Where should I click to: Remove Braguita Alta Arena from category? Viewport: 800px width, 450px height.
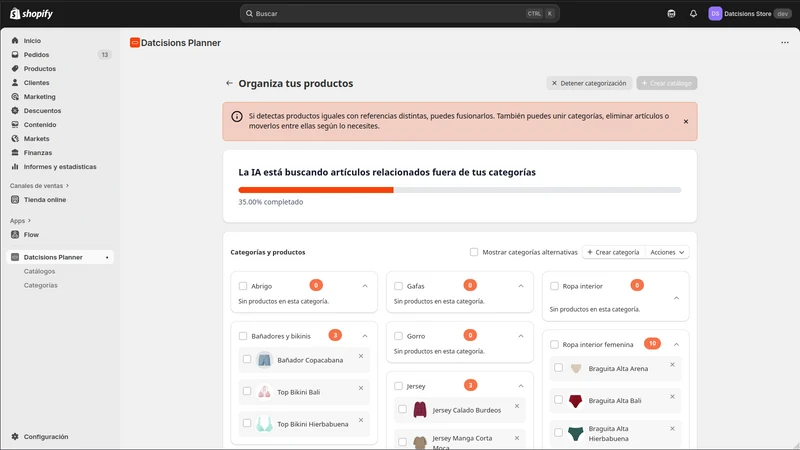(672, 365)
